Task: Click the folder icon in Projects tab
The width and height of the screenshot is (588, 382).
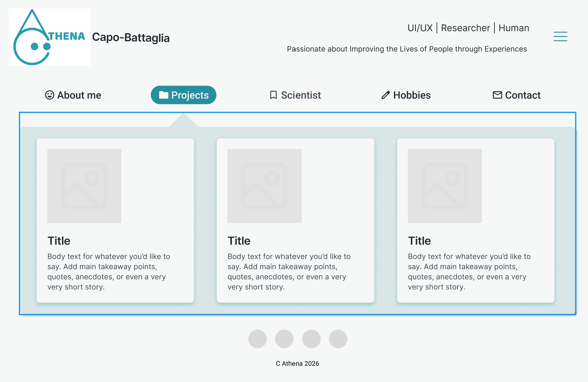Action: [x=163, y=95]
